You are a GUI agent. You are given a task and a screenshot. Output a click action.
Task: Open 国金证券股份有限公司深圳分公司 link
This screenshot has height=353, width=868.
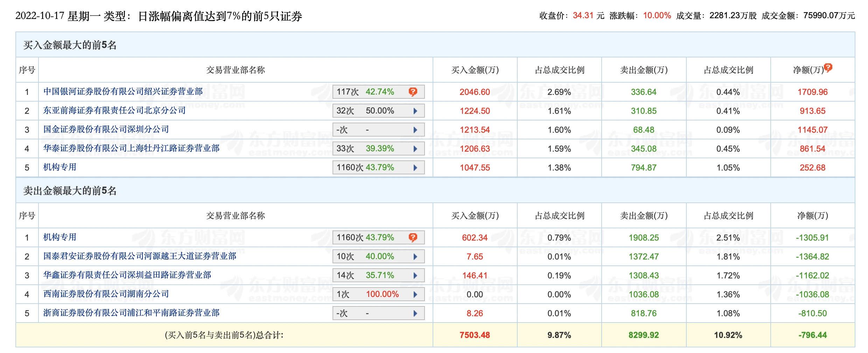click(x=106, y=130)
